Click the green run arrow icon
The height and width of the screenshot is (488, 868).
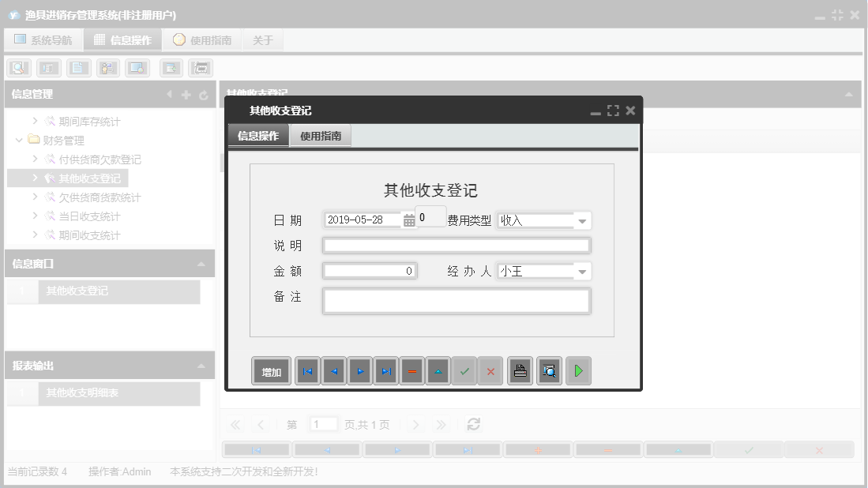pyautogui.click(x=578, y=370)
